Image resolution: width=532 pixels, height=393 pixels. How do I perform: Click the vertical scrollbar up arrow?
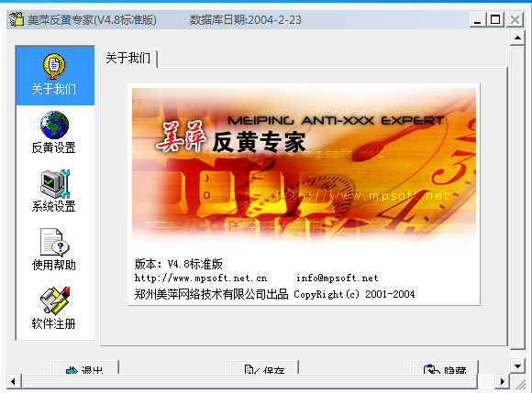(x=517, y=38)
